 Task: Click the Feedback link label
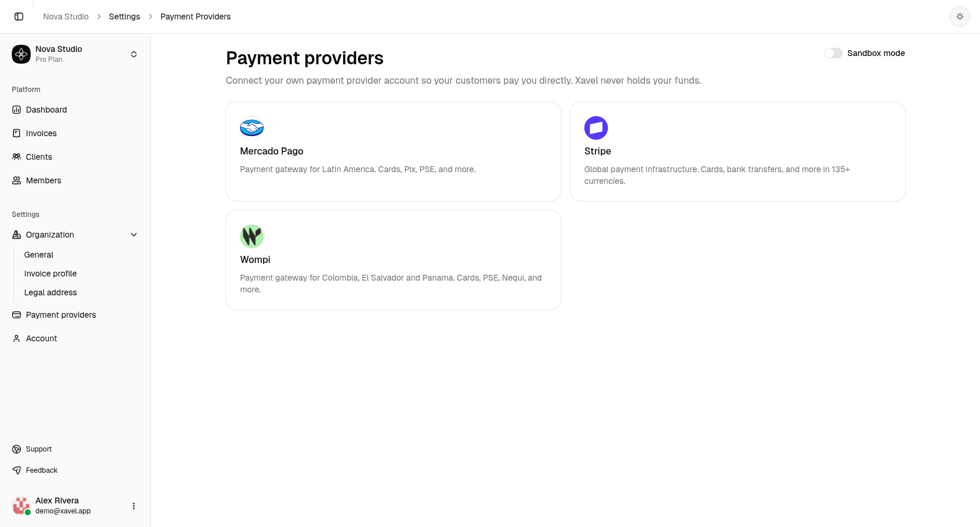click(42, 470)
